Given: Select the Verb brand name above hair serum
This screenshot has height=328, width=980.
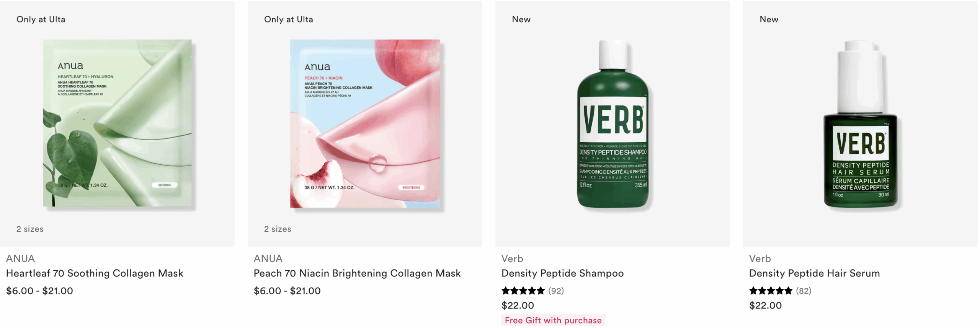Looking at the screenshot, I should click(x=760, y=259).
